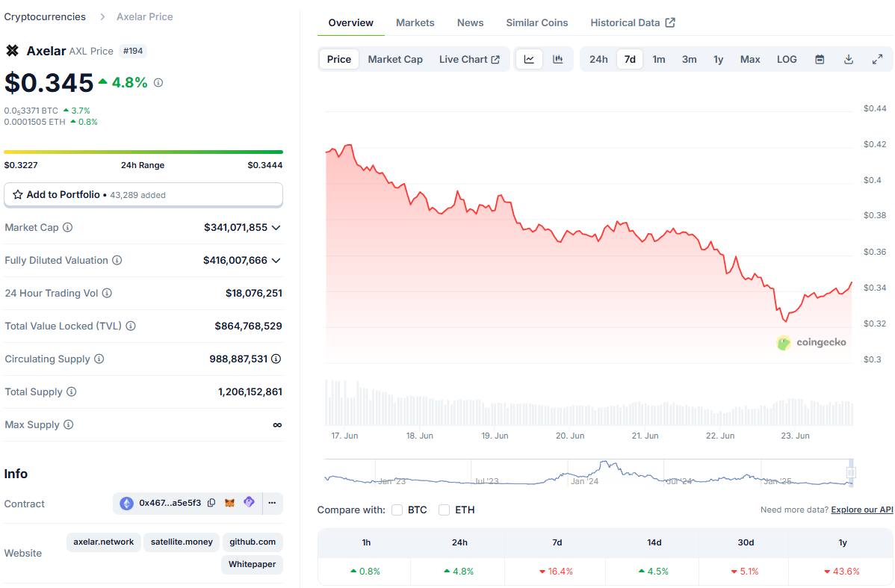Expand Market Cap details chevron

276,228
